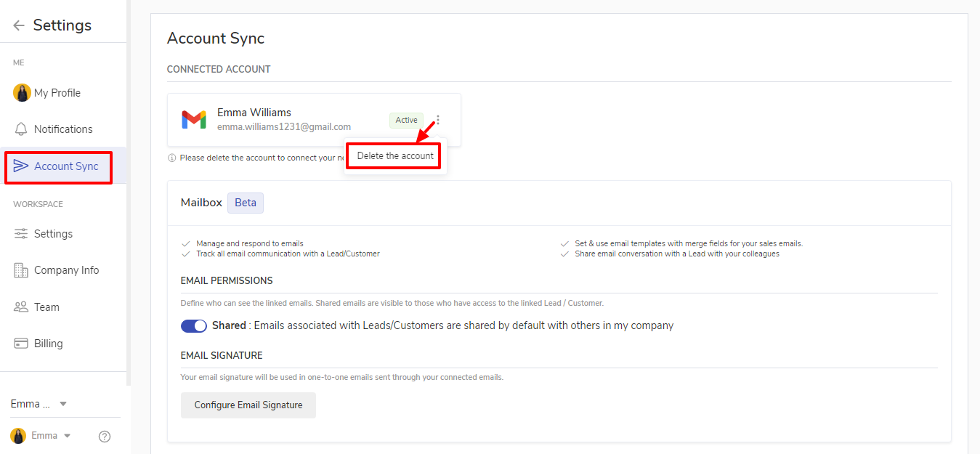Click the Team people icon
Screen dimensions: 980x454
coord(21,307)
